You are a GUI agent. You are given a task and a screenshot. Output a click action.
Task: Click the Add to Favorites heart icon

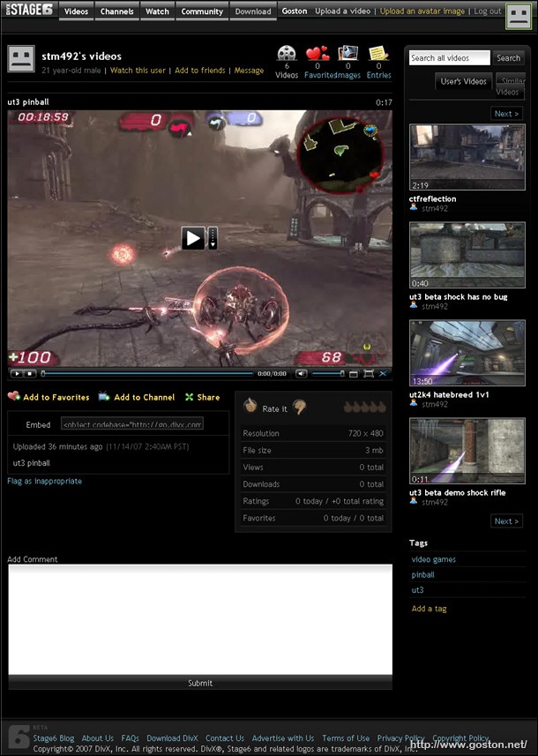pyautogui.click(x=13, y=396)
